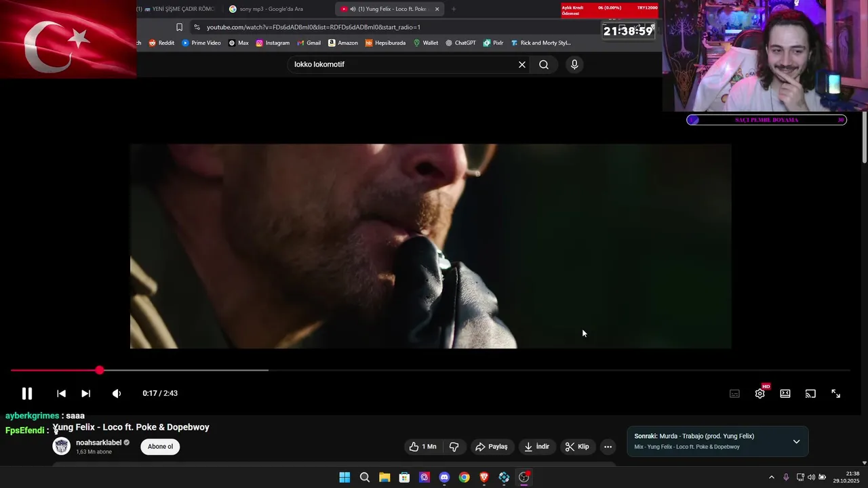Open the three-dot more actions menu
868x488 pixels.
[608, 447]
